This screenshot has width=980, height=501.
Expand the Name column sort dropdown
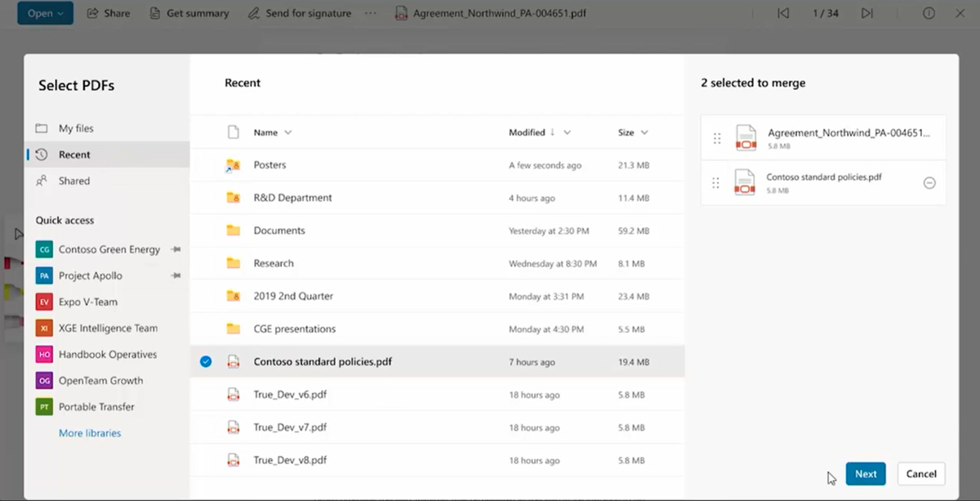[287, 132]
